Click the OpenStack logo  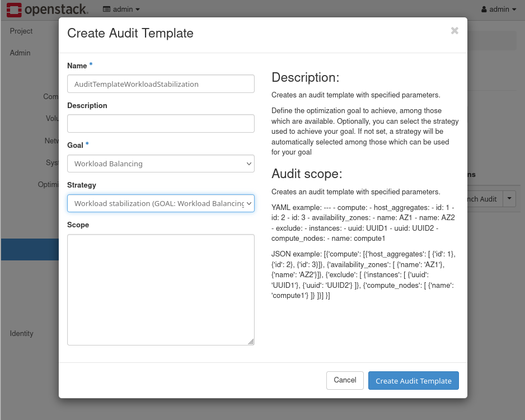(48, 10)
